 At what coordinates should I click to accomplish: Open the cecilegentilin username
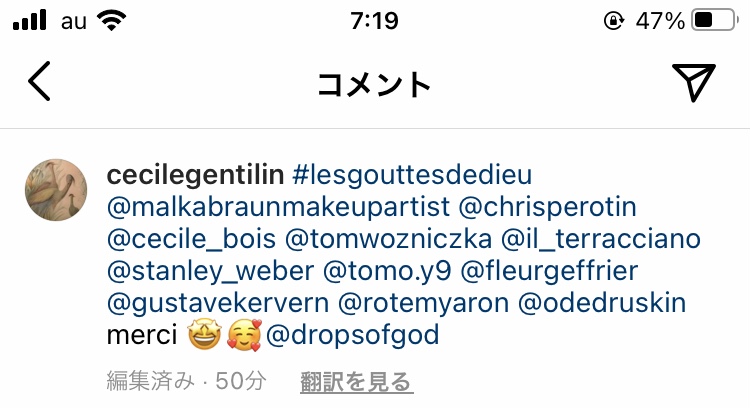[x=195, y=175]
